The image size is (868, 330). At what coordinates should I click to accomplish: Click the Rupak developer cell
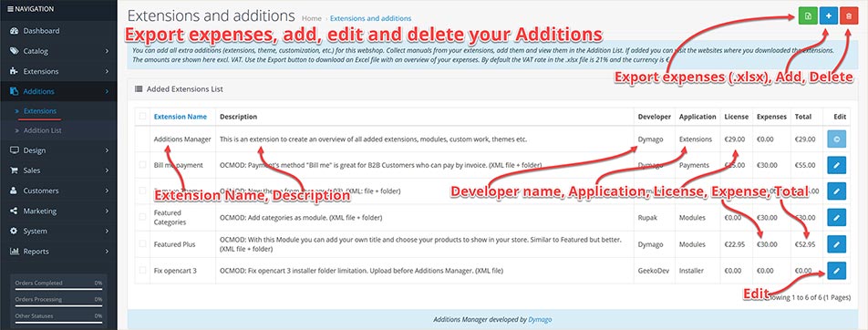655,218
